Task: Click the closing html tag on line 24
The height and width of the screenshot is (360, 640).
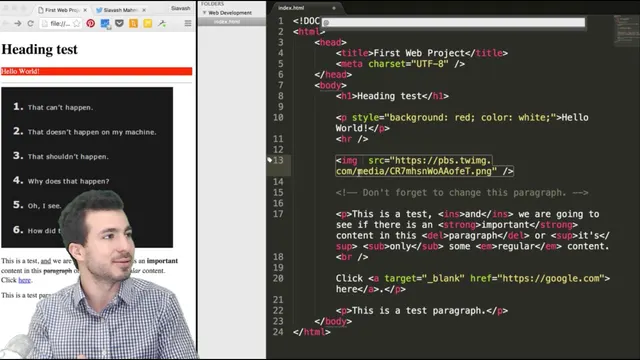Action: [312, 332]
